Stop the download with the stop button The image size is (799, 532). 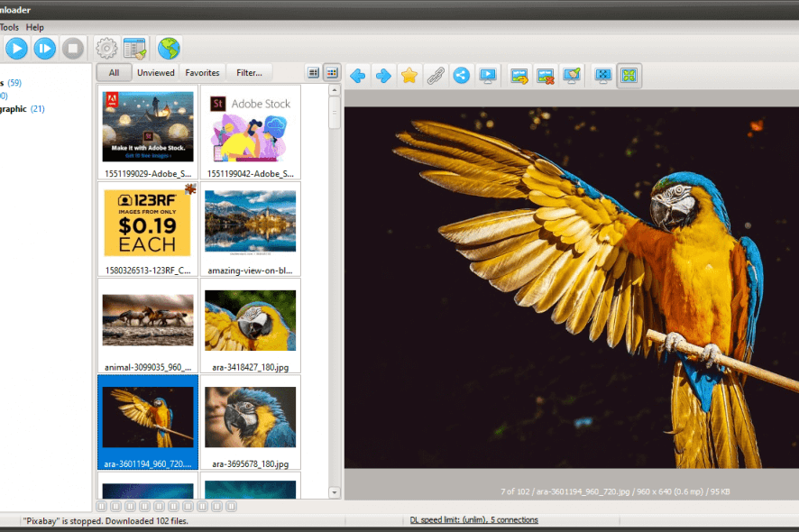tap(73, 49)
